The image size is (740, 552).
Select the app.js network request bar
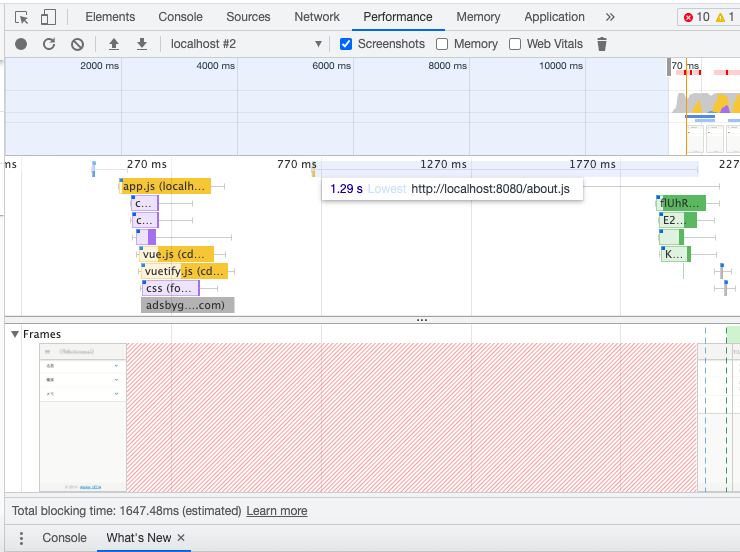coord(164,186)
